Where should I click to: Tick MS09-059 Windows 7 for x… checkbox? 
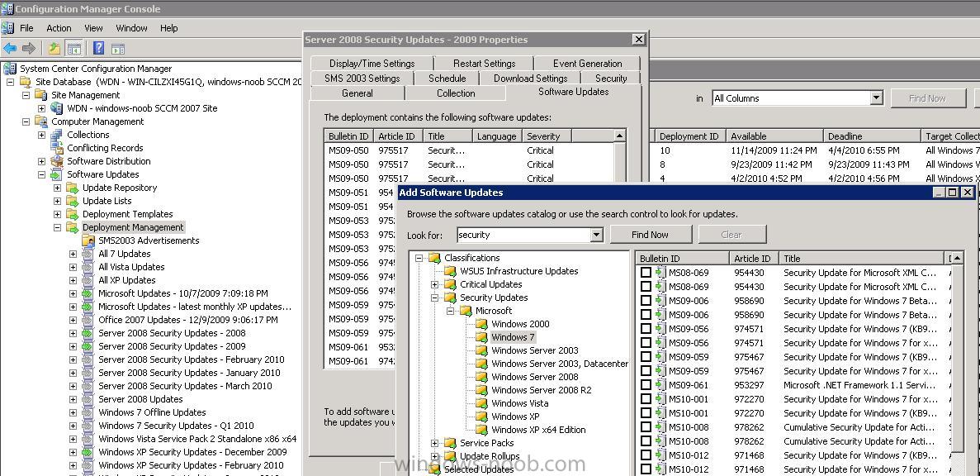[646, 371]
